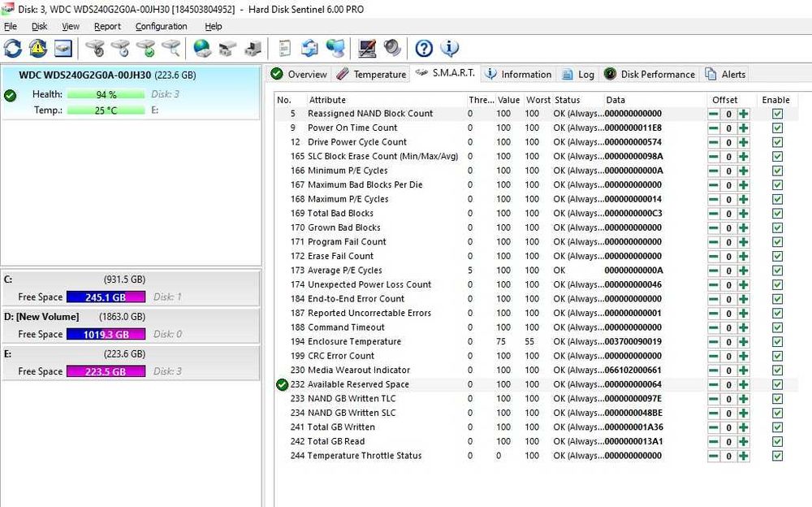The image size is (812, 507).
Task: Toggle Enable checkbox for NAND GB Written SLC
Action: tap(777, 414)
